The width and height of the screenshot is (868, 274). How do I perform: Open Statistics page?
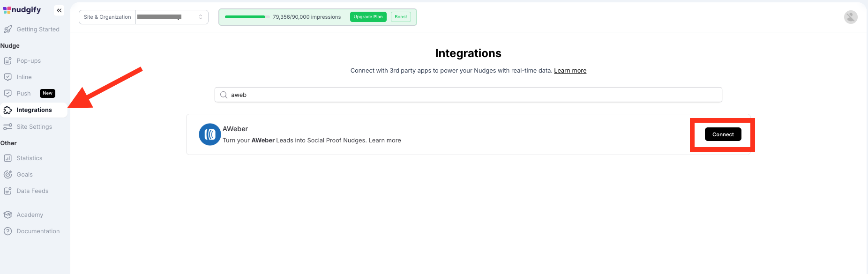pyautogui.click(x=30, y=158)
